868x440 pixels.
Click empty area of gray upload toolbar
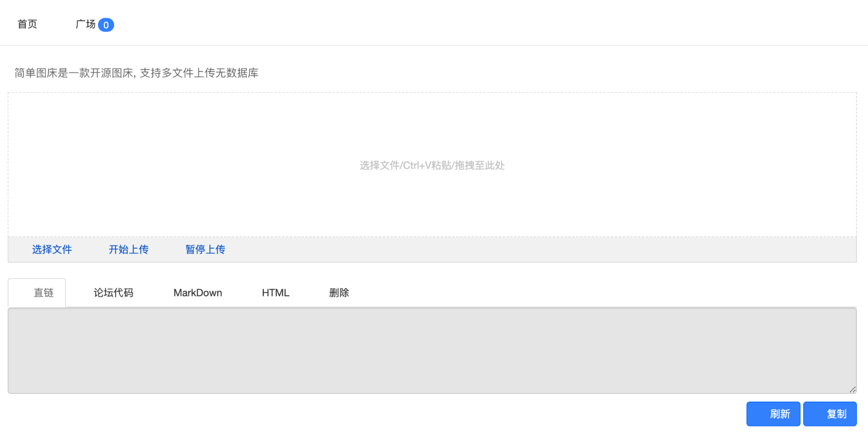coord(528,249)
